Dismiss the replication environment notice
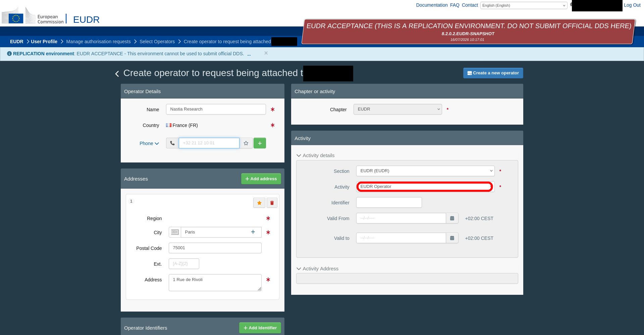The height and width of the screenshot is (335, 644). click(x=266, y=53)
